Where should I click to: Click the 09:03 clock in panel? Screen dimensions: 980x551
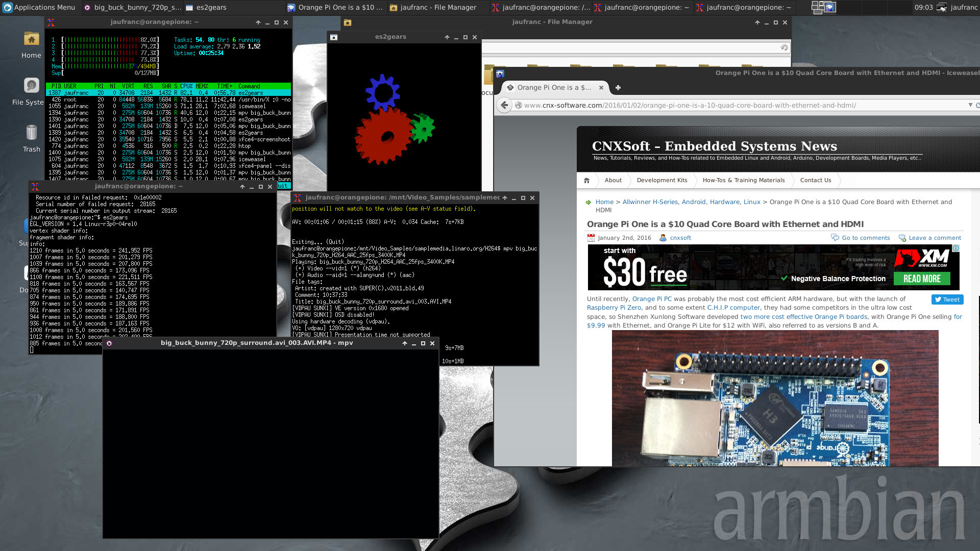tap(923, 7)
